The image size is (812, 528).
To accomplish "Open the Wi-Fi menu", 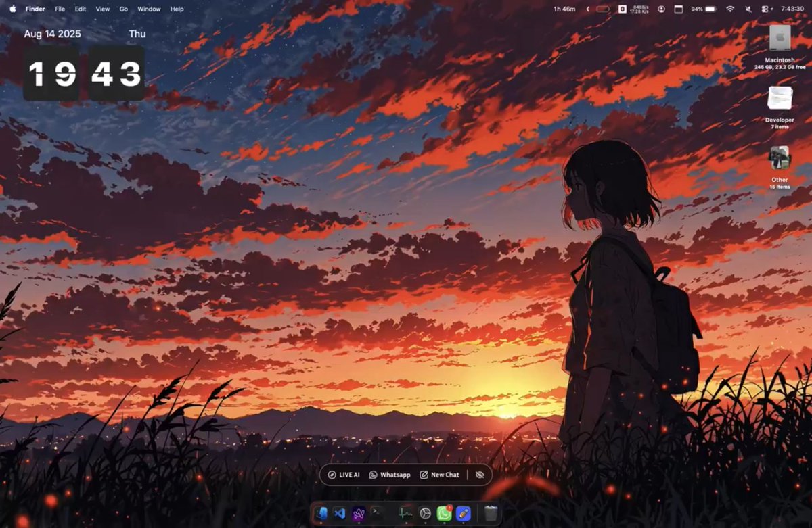I will 730,9.
